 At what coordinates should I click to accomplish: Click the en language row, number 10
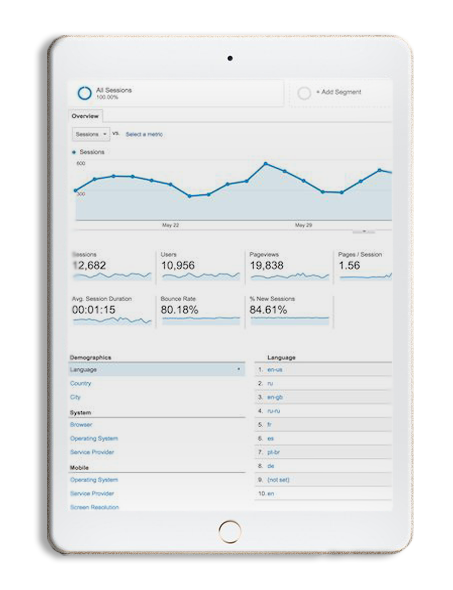(323, 493)
